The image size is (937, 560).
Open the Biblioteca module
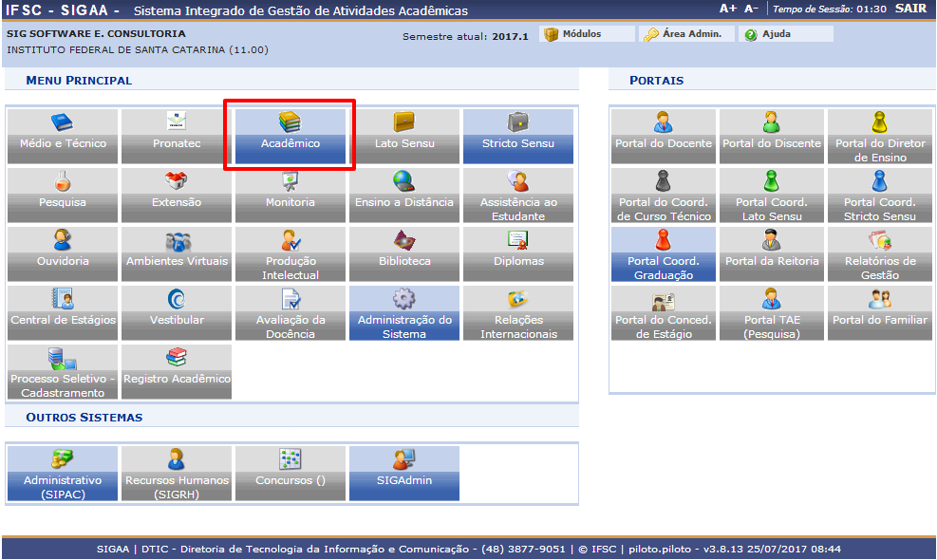pyautogui.click(x=404, y=253)
